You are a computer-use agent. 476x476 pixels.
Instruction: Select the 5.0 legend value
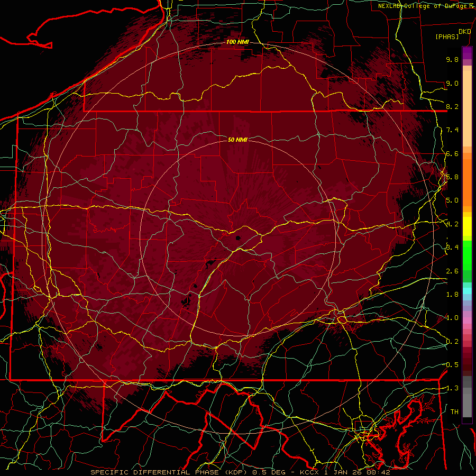[x=452, y=200]
